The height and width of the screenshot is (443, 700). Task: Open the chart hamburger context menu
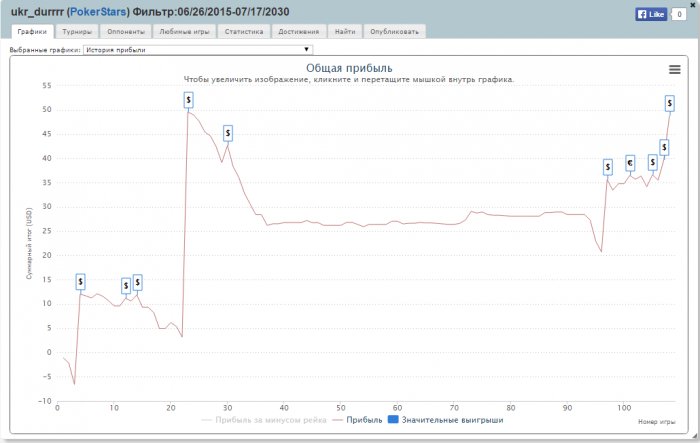[x=674, y=70]
